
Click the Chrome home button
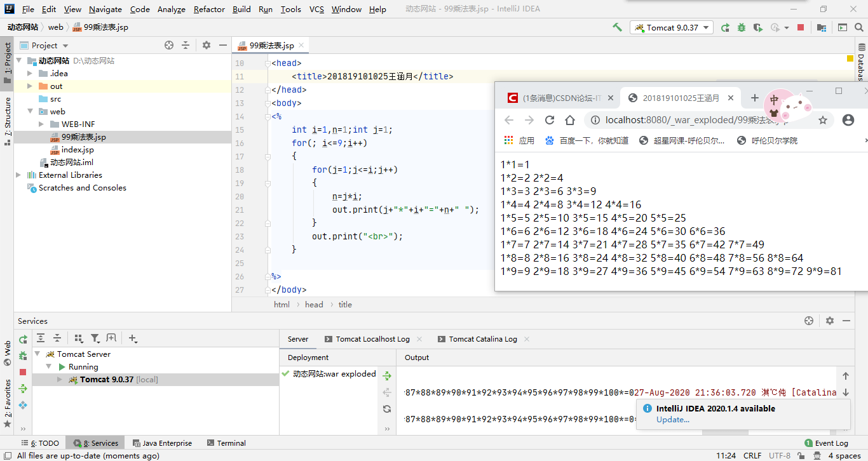570,120
